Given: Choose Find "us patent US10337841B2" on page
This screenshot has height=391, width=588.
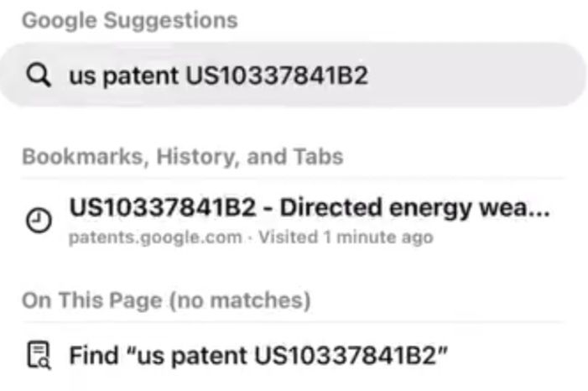Looking at the screenshot, I should coord(258,356).
